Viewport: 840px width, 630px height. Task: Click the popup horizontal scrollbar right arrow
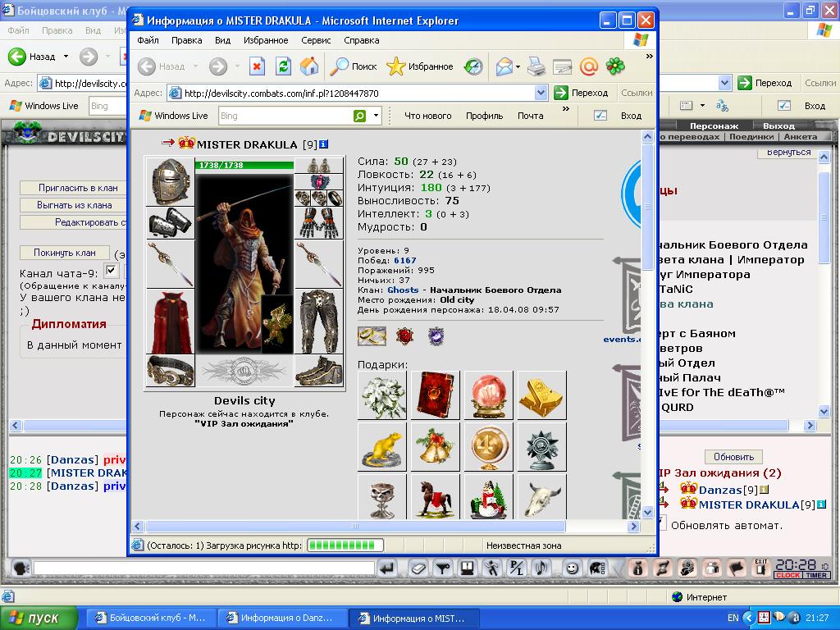(634, 526)
